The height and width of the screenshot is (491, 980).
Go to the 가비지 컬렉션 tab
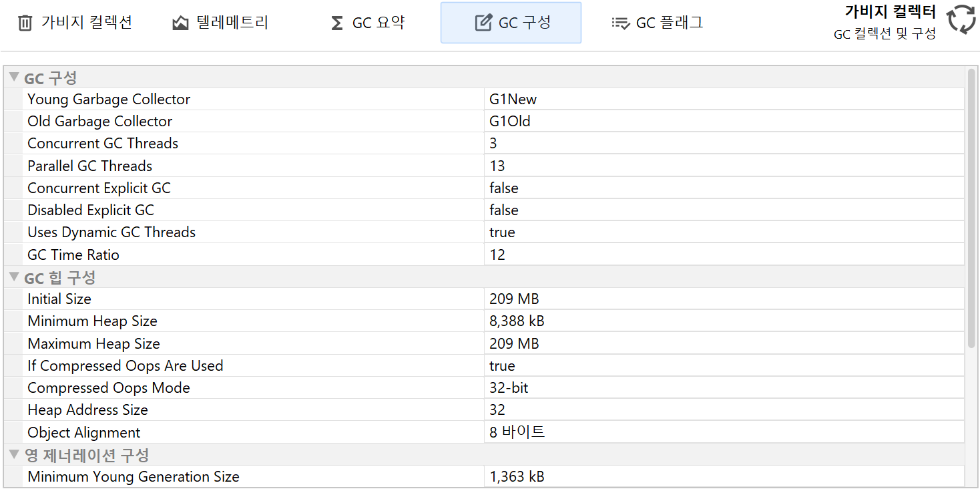coord(86,23)
